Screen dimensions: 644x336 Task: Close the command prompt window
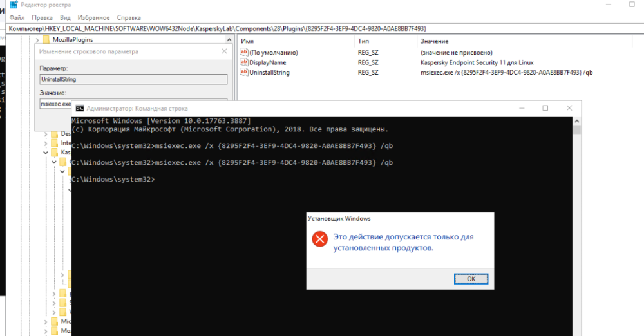click(569, 108)
